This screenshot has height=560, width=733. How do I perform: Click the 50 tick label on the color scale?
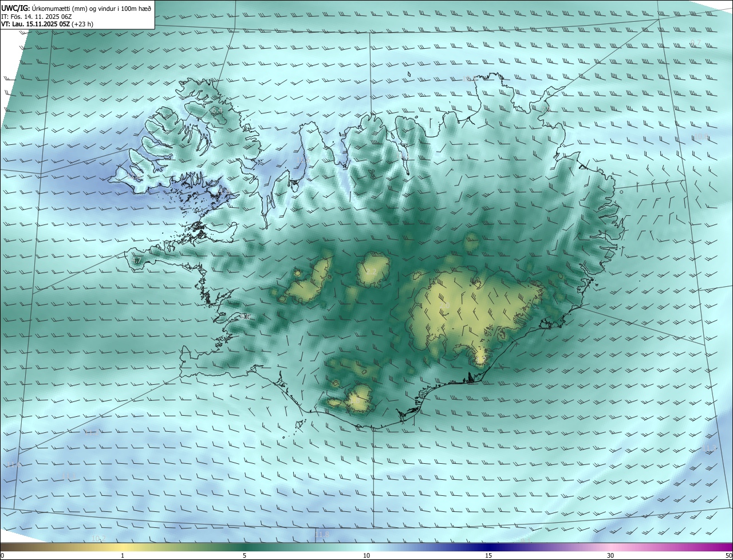click(x=728, y=555)
